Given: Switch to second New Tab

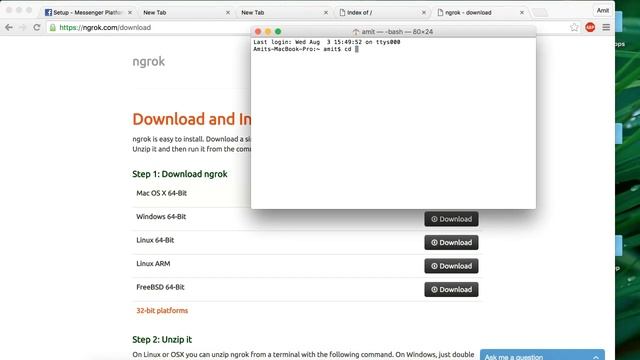Looking at the screenshot, I should (x=284, y=13).
